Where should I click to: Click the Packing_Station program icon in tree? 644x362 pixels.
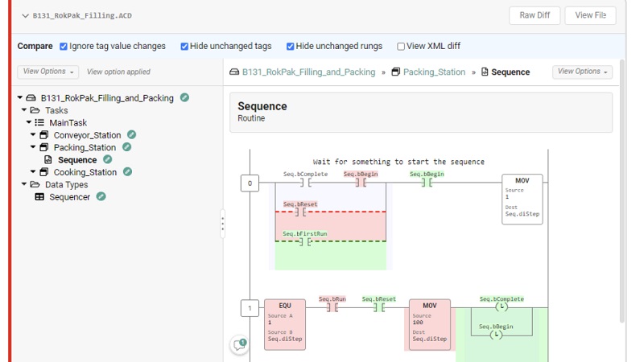click(44, 147)
